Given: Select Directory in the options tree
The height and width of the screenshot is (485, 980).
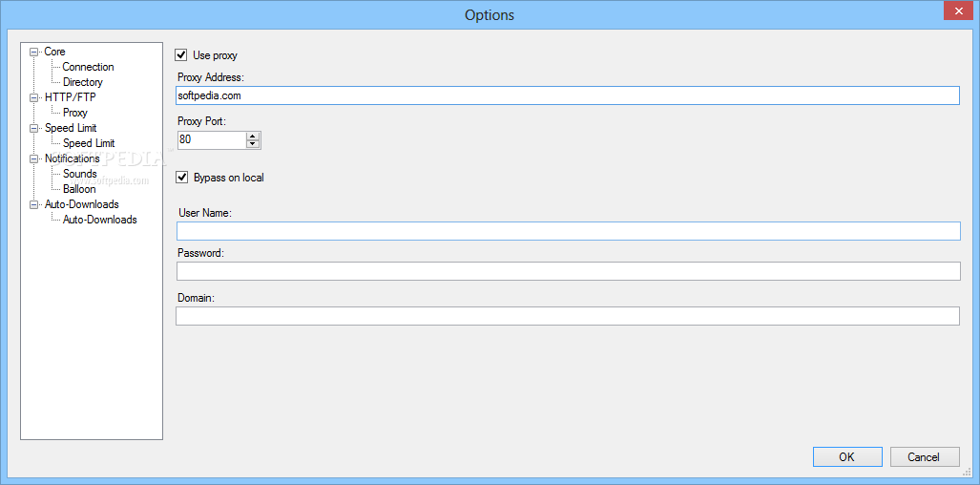Looking at the screenshot, I should 83,82.
